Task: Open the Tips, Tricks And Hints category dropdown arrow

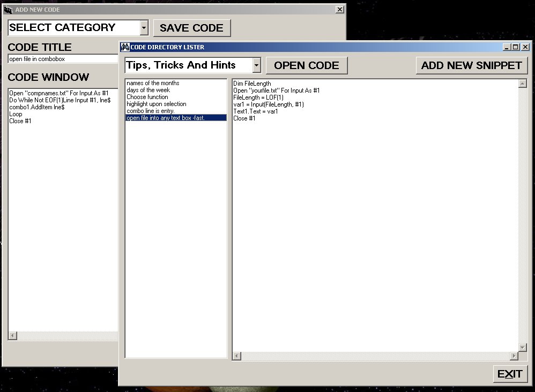Action: (x=257, y=65)
